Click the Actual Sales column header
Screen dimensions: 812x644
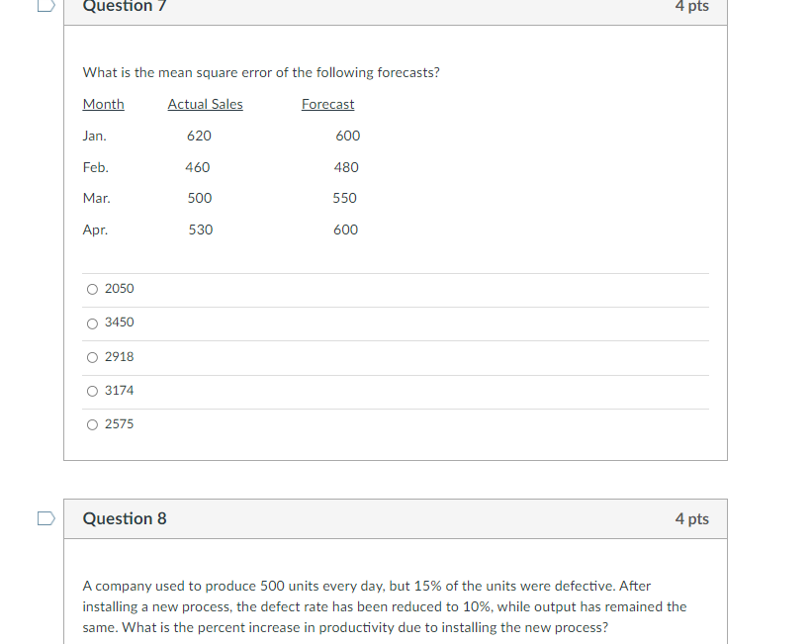[205, 104]
